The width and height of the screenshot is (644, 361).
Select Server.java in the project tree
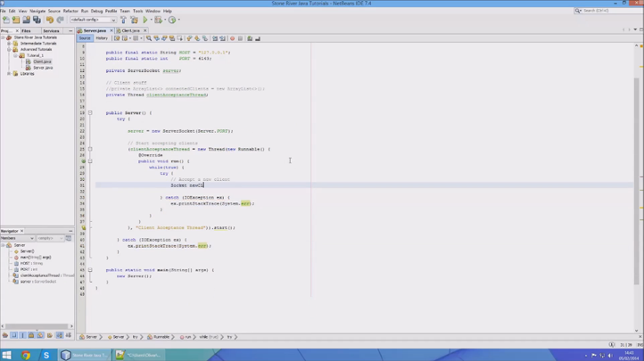click(x=43, y=67)
